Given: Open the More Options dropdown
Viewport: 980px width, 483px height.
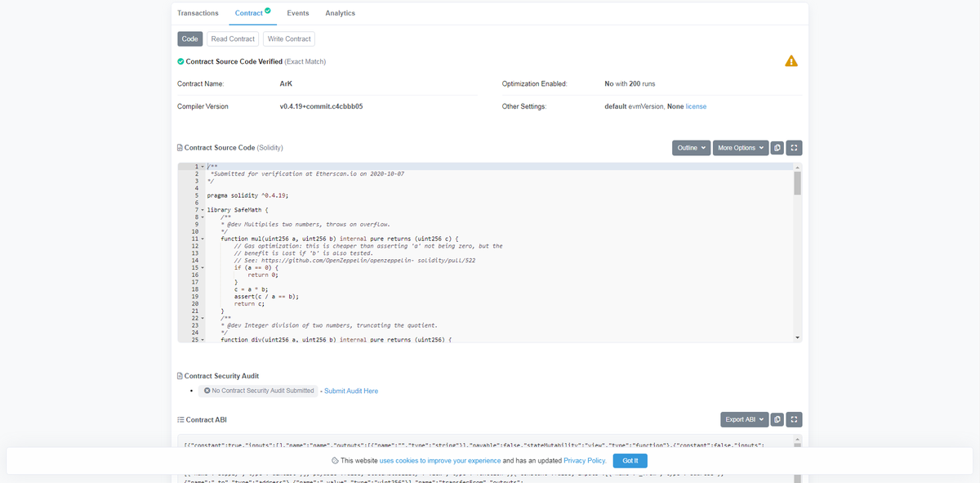Looking at the screenshot, I should (x=741, y=148).
